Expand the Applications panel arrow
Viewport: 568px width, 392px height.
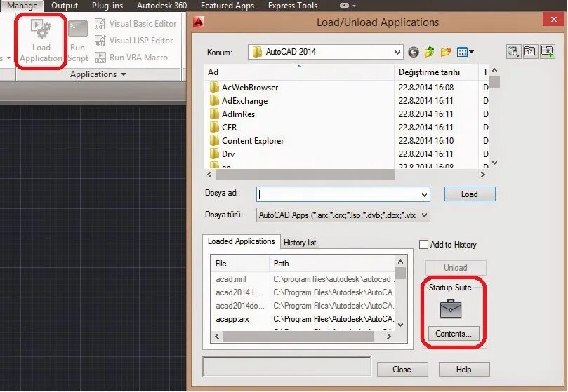coord(124,74)
